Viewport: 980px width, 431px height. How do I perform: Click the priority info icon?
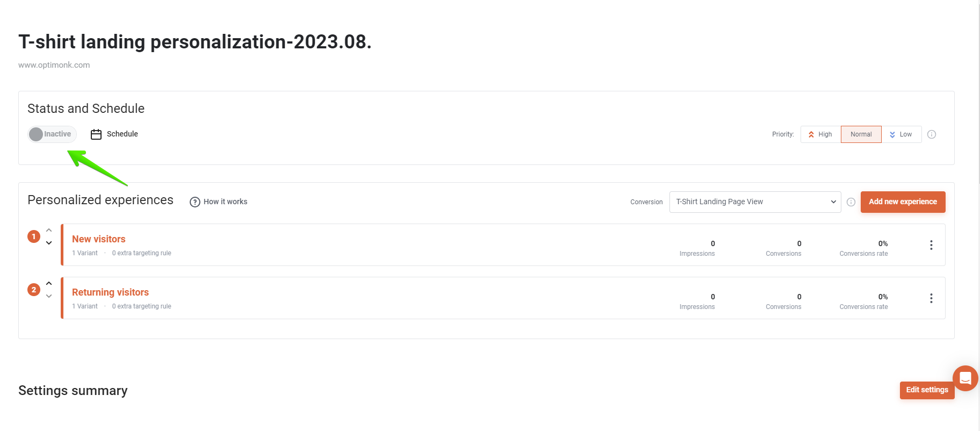click(x=932, y=134)
